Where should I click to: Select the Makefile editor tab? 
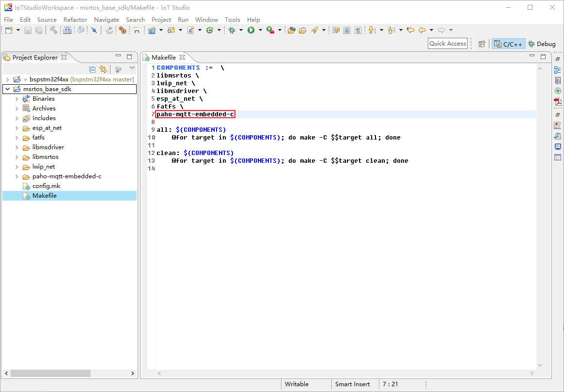[163, 57]
